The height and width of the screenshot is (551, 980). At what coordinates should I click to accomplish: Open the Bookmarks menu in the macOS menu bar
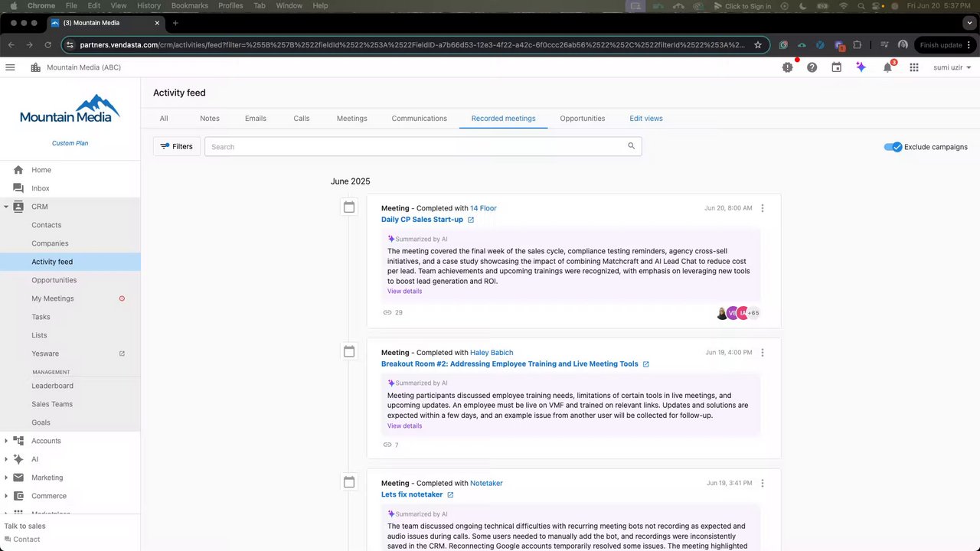pos(189,5)
